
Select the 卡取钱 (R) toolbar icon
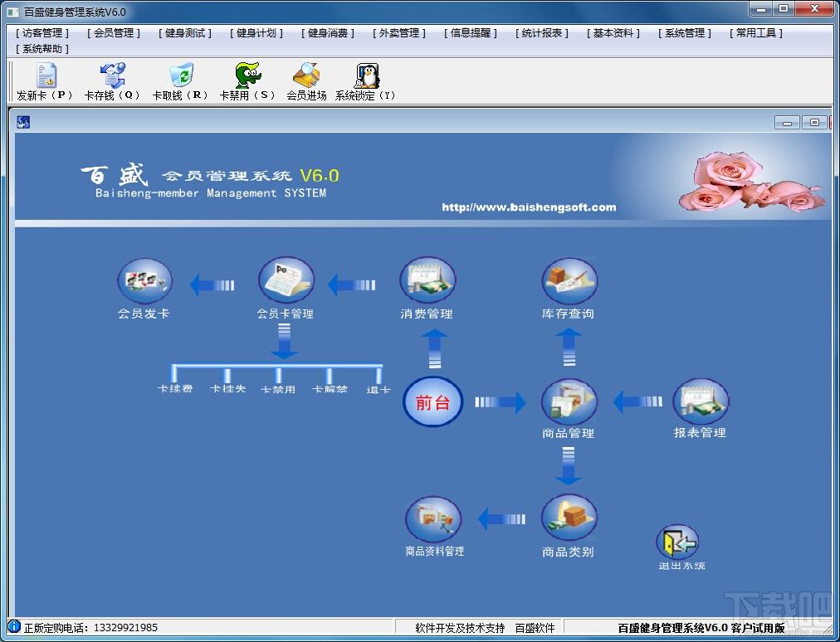180,76
